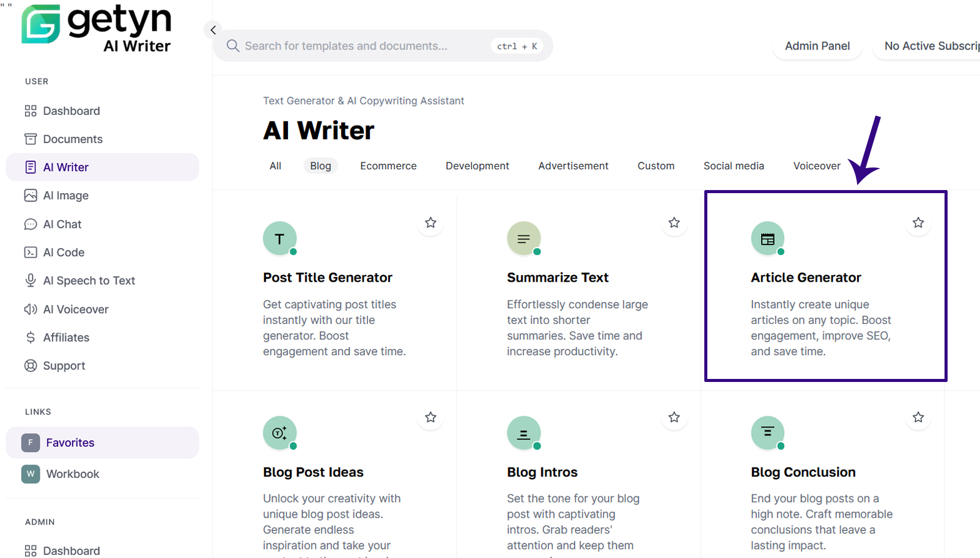Open Favorites link in sidebar
The image size is (980, 558).
coord(70,442)
